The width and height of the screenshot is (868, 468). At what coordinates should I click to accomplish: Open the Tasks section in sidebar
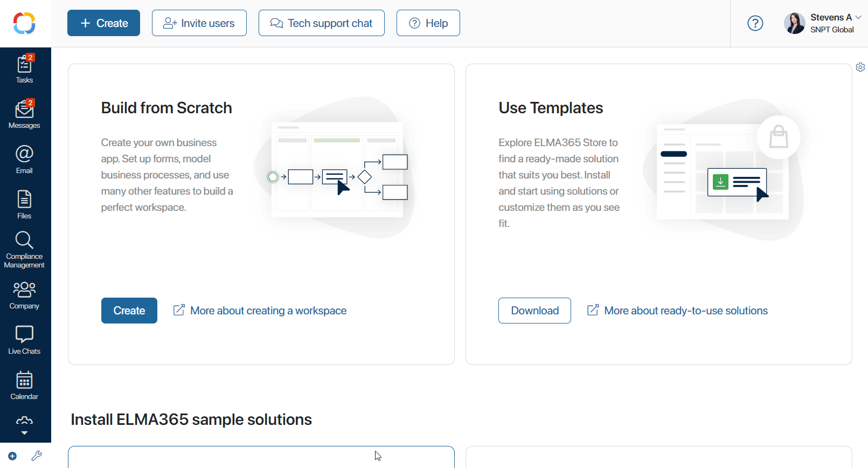click(24, 68)
